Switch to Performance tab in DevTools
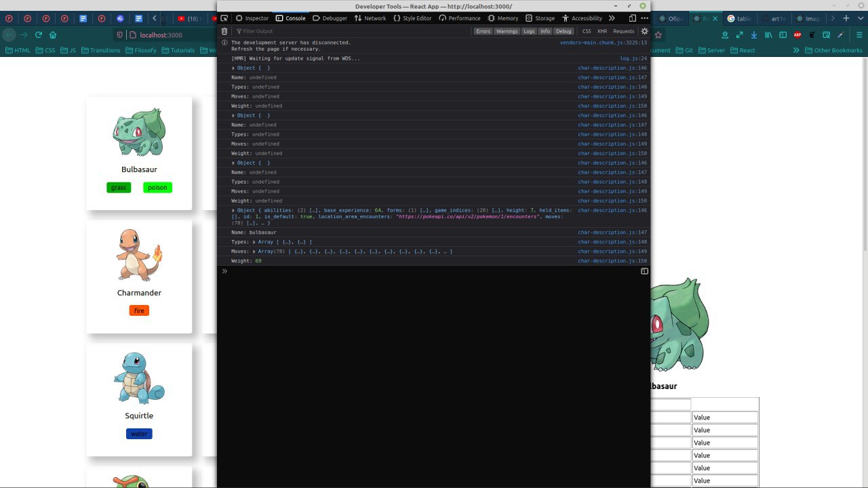The width and height of the screenshot is (868, 488). (x=460, y=18)
